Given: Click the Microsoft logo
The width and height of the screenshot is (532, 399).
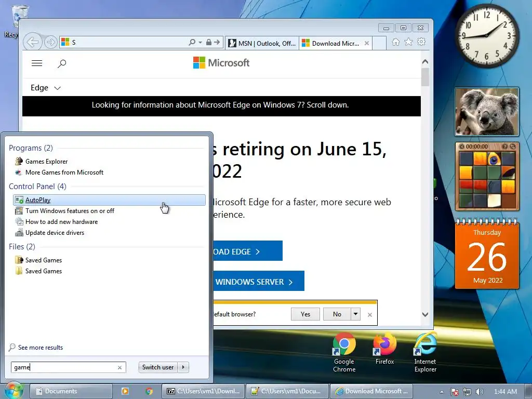Looking at the screenshot, I should pos(221,63).
